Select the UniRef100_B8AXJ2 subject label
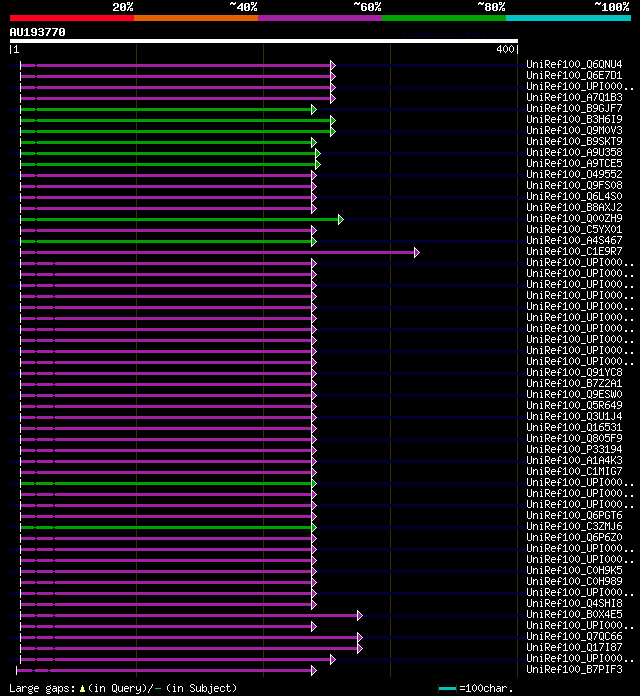The width and height of the screenshot is (640, 696). coord(574,207)
